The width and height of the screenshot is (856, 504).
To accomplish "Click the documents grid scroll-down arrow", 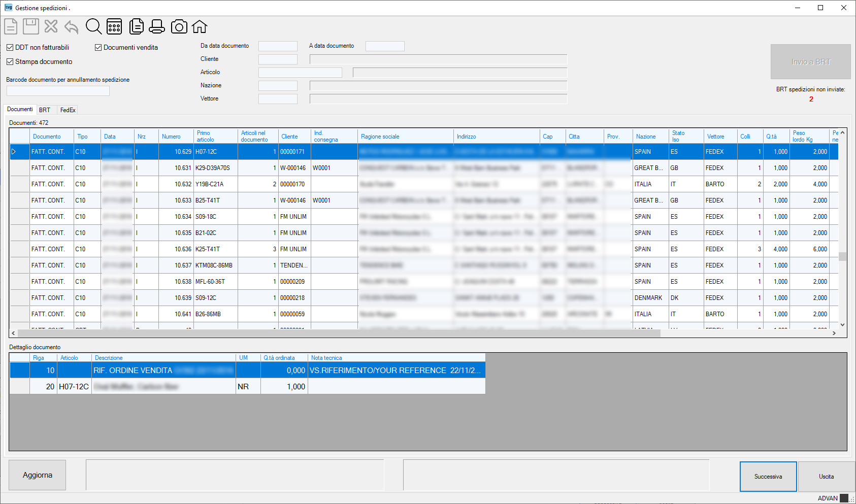I will click(x=842, y=325).
